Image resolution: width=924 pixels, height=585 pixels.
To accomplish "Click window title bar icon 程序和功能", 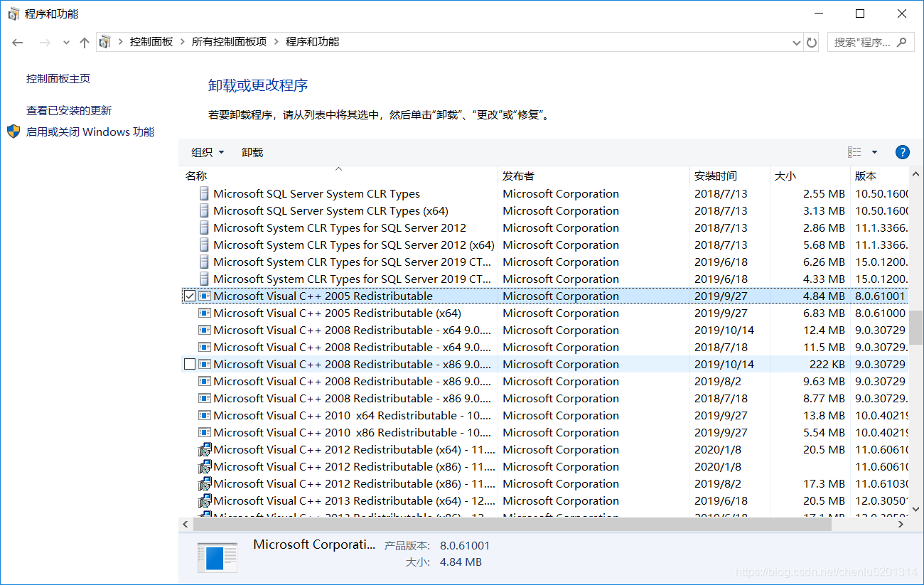I will [14, 14].
